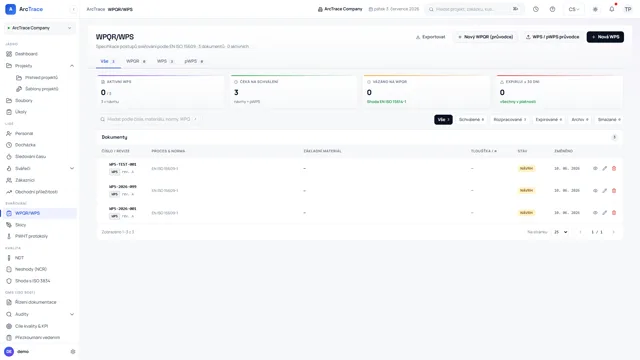Edit document WPS-2026-001
Image resolution: width=640 pixels, height=360 pixels.
(x=604, y=213)
